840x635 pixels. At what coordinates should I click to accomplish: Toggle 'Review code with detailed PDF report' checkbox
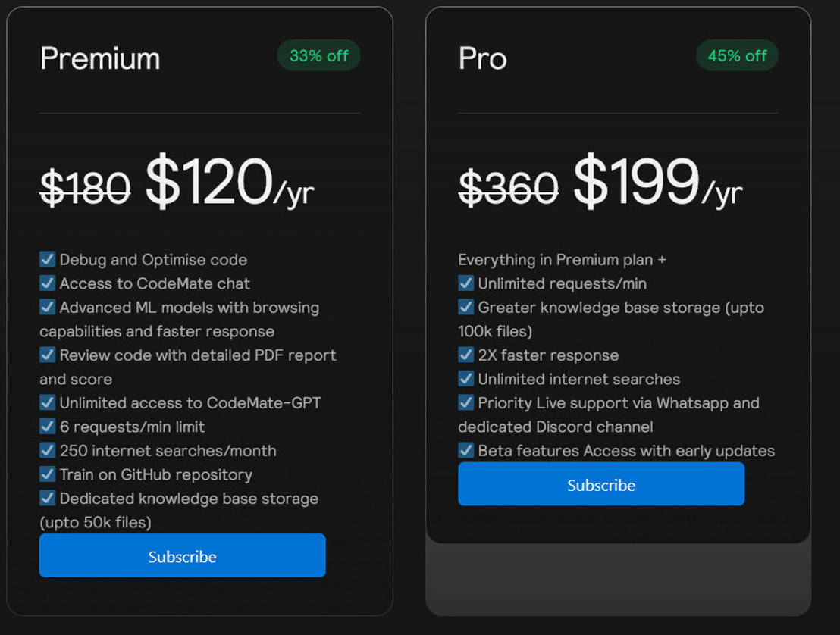point(47,355)
